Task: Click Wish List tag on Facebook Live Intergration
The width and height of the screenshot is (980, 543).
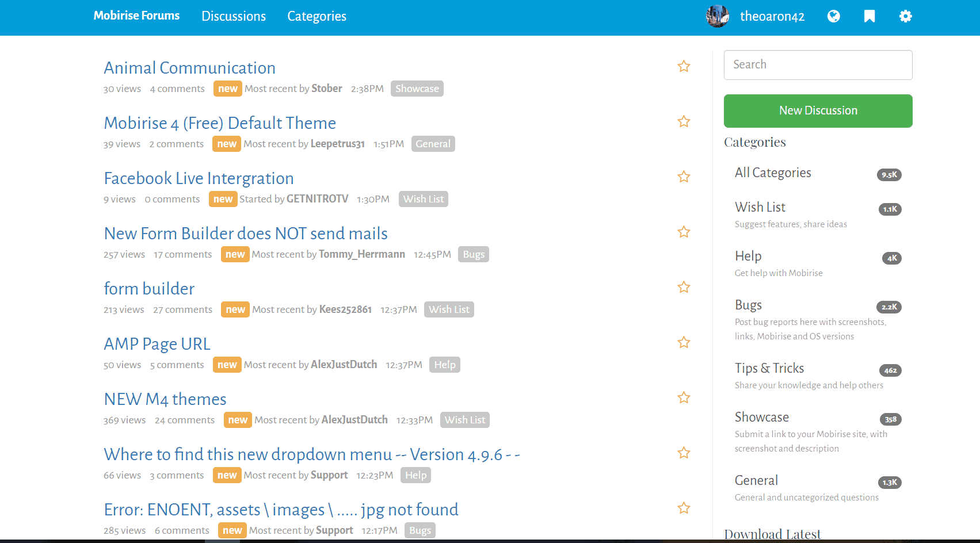Action: (x=424, y=199)
